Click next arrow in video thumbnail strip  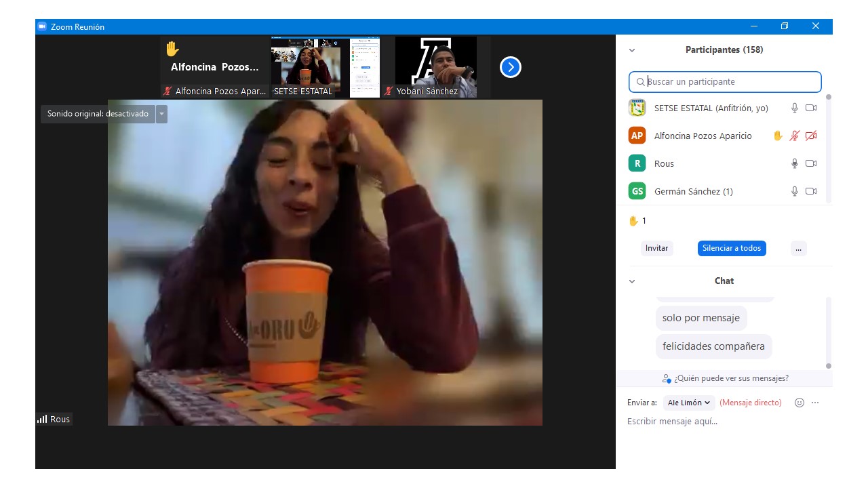510,67
